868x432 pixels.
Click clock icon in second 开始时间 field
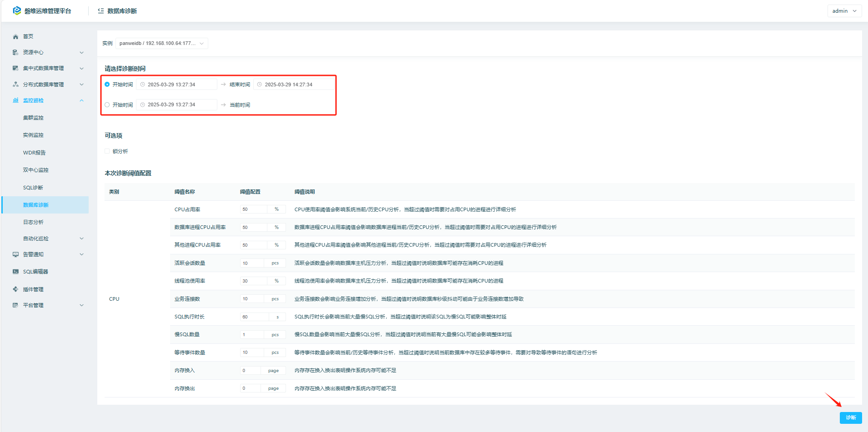pyautogui.click(x=142, y=105)
